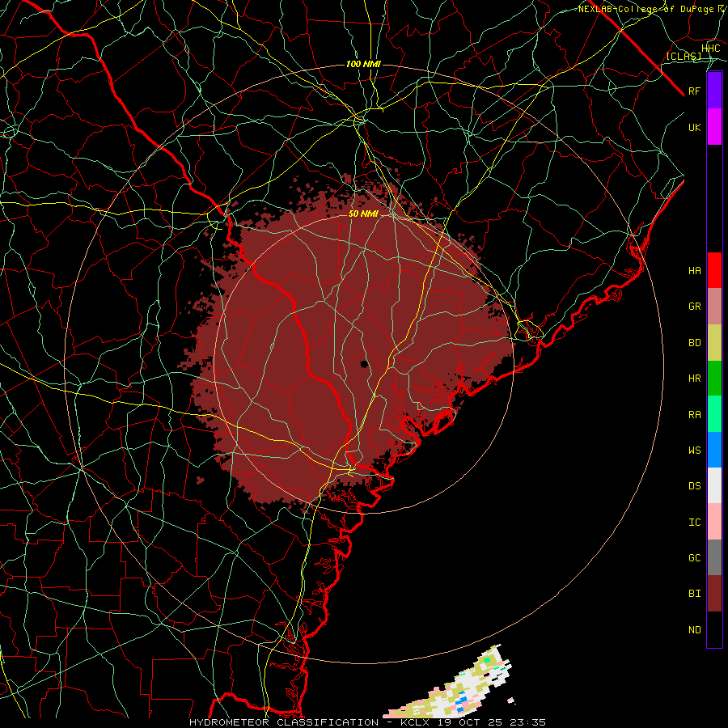Click the IC pink legend color block

714,522
